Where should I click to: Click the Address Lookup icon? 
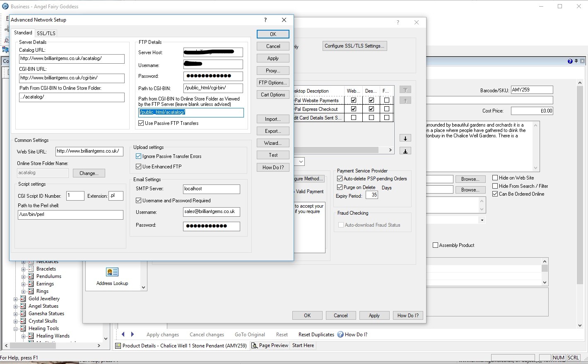tap(112, 272)
